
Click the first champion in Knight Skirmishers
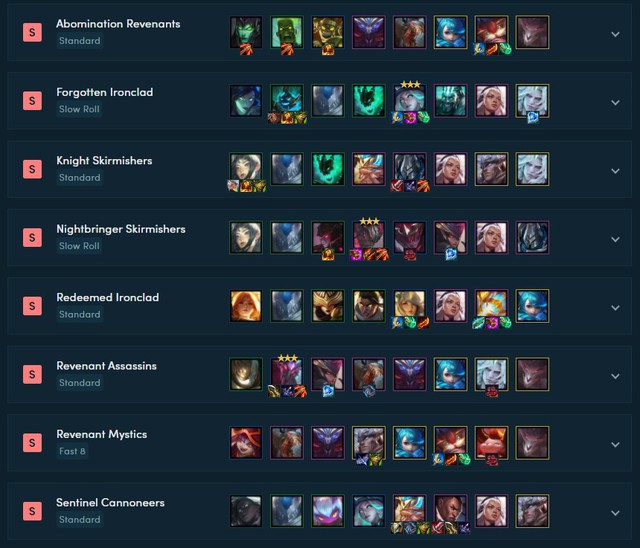[x=246, y=169]
